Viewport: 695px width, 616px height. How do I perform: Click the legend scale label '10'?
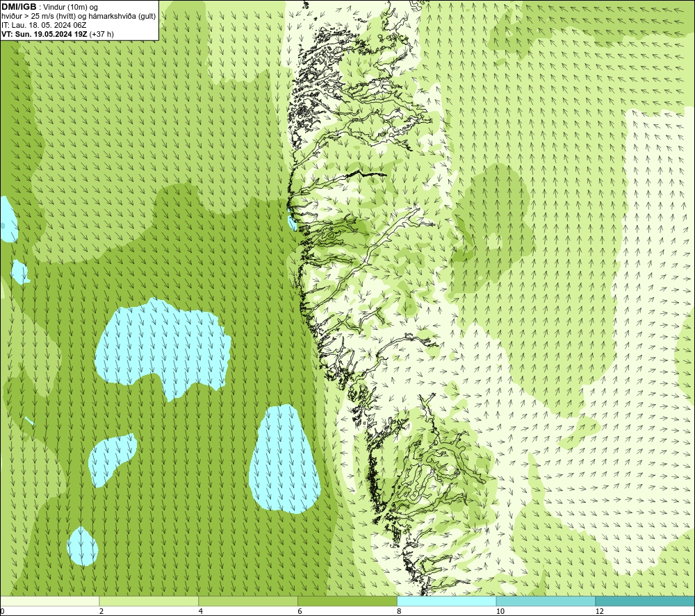pos(500,611)
